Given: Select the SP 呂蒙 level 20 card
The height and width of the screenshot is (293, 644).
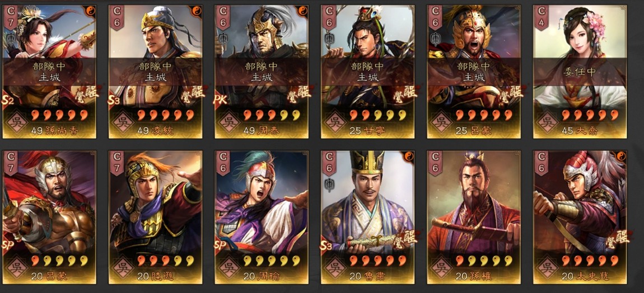Looking at the screenshot, I should coord(49,217).
